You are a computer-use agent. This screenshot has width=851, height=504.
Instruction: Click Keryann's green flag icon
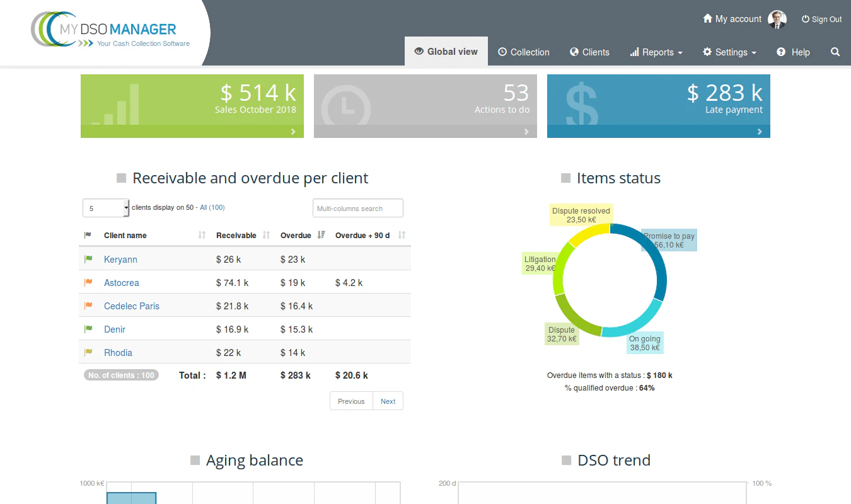(88, 259)
